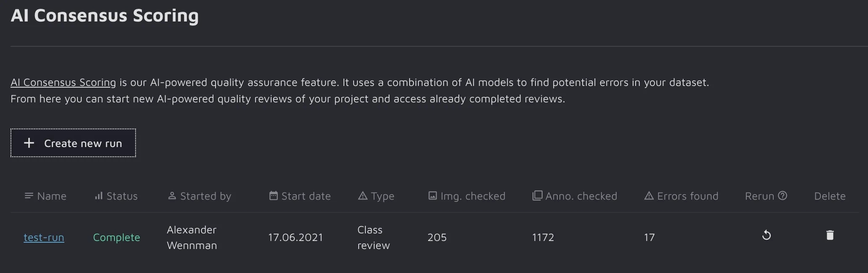Click the Started by person icon

[x=172, y=196]
